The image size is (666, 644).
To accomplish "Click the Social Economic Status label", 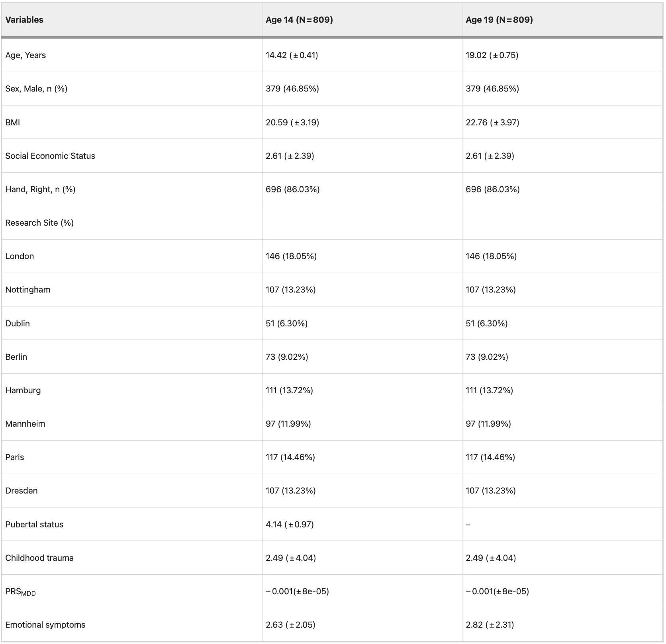I will click(x=50, y=156).
